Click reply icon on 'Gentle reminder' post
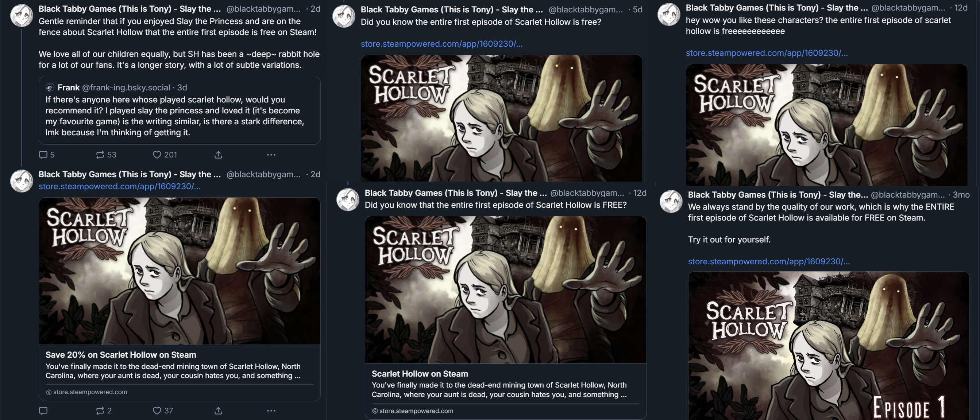 click(x=43, y=155)
